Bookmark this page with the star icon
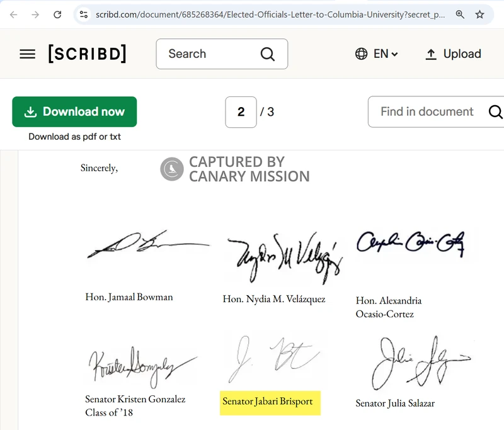 (480, 14)
